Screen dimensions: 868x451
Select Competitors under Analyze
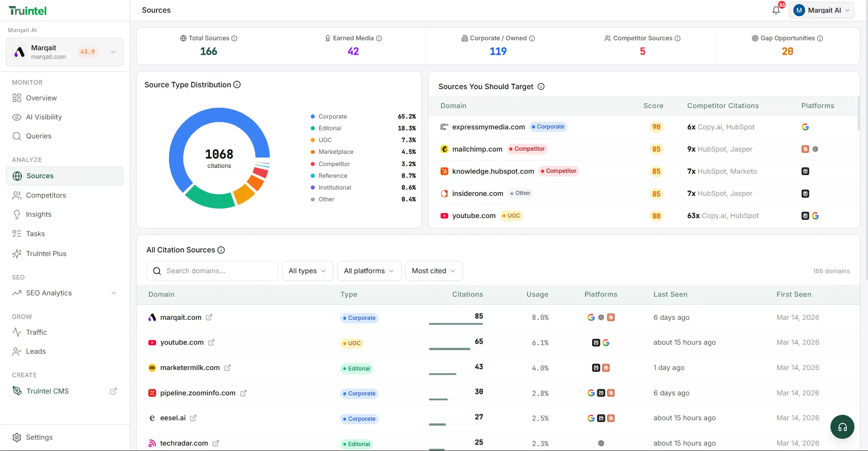46,195
